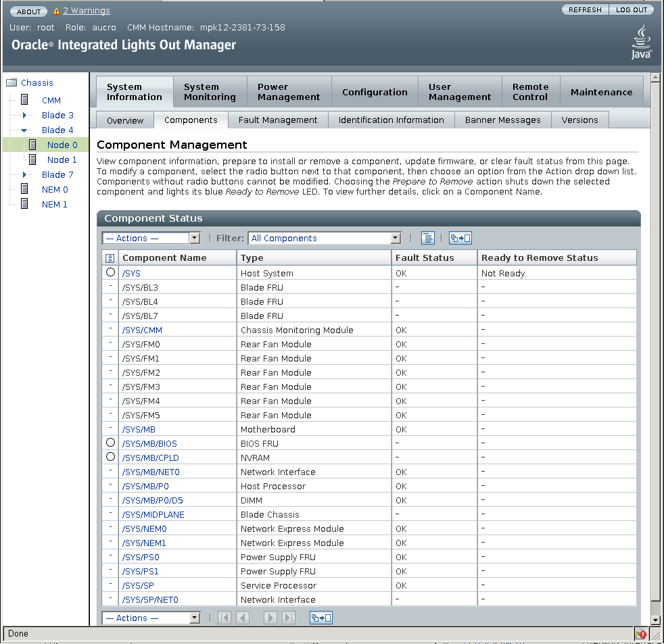Viewport: 664px width, 644px height.
Task: Open the top Actions dropdown
Action: pyautogui.click(x=151, y=239)
